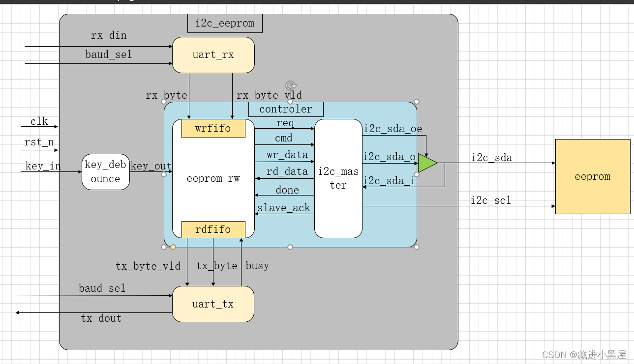Select the yellow rdfifo block
634x364 pixels.
click(213, 229)
